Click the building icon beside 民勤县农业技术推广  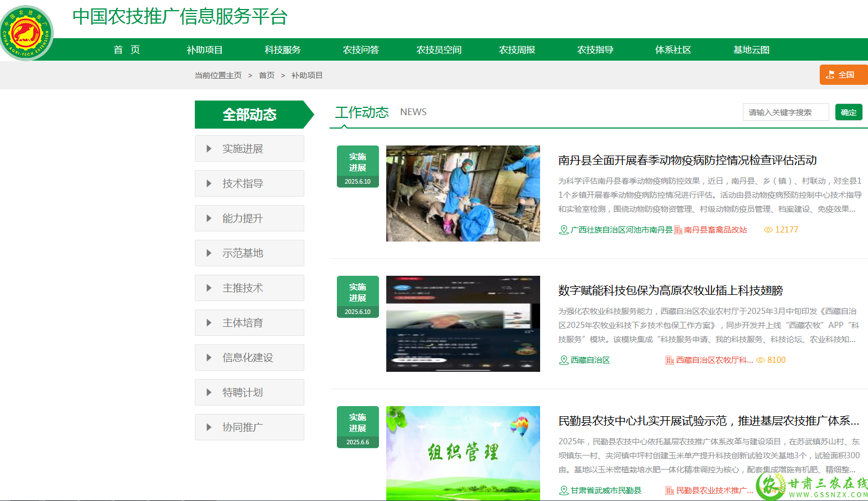[x=670, y=490]
